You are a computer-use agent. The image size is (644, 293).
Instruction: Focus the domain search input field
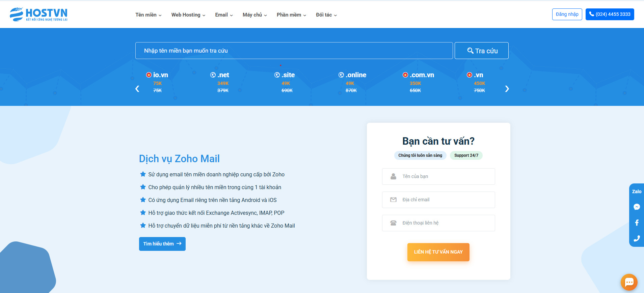tap(294, 51)
